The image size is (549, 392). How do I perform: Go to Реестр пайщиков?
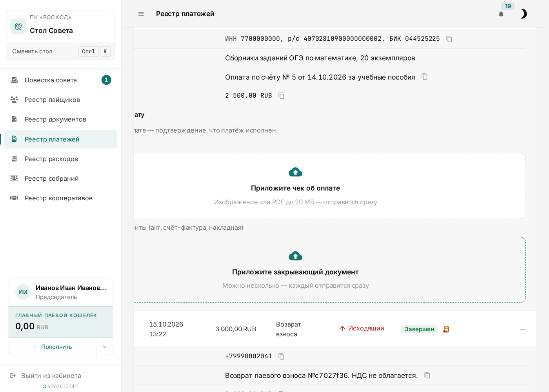click(x=60, y=100)
